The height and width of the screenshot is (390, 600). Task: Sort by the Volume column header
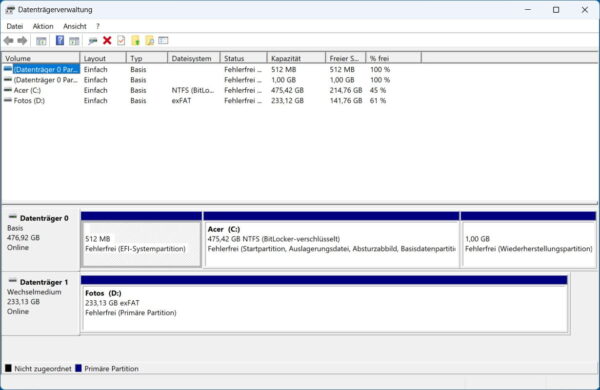pyautogui.click(x=41, y=58)
